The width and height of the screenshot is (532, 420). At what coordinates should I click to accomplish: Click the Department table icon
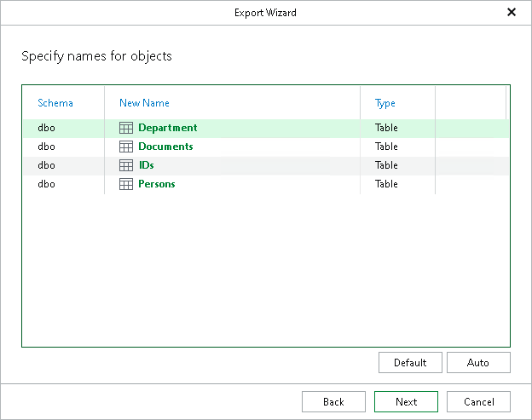click(x=126, y=128)
